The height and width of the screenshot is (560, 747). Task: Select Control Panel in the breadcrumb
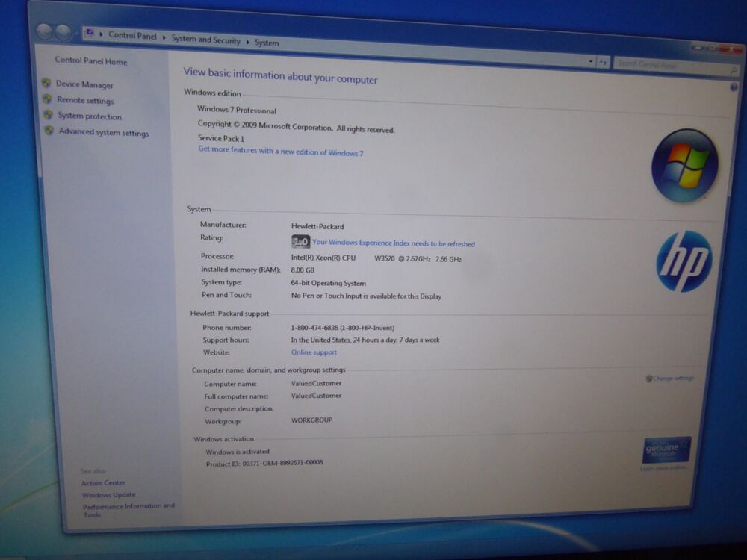click(x=132, y=35)
